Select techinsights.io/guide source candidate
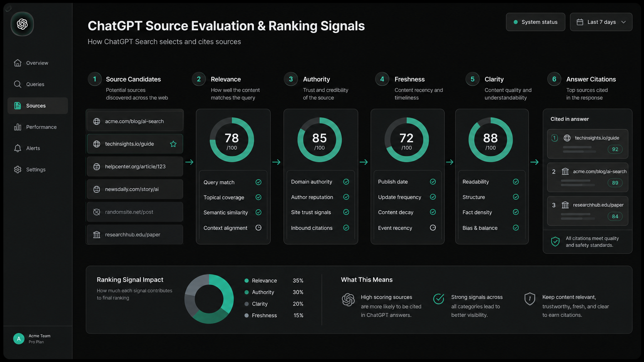The width and height of the screenshot is (644, 362). [x=135, y=144]
